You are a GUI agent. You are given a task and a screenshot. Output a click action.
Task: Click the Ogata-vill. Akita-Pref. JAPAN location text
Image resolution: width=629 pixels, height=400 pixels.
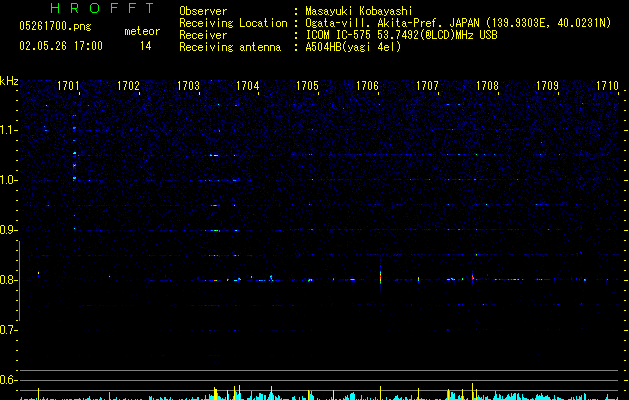tap(458, 23)
